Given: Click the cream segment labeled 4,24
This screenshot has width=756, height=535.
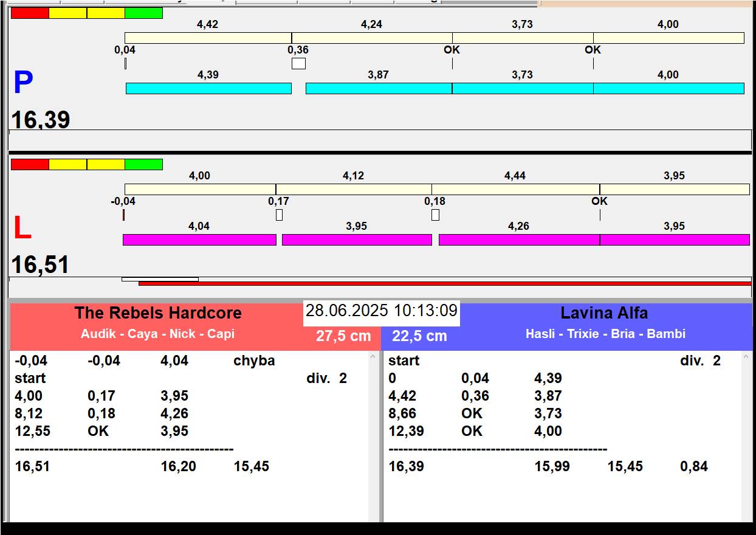Looking at the screenshot, I should 372,38.
